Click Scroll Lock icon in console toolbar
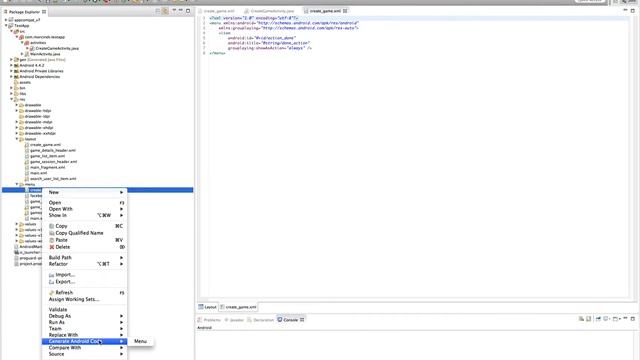640x360 pixels. (x=589, y=319)
